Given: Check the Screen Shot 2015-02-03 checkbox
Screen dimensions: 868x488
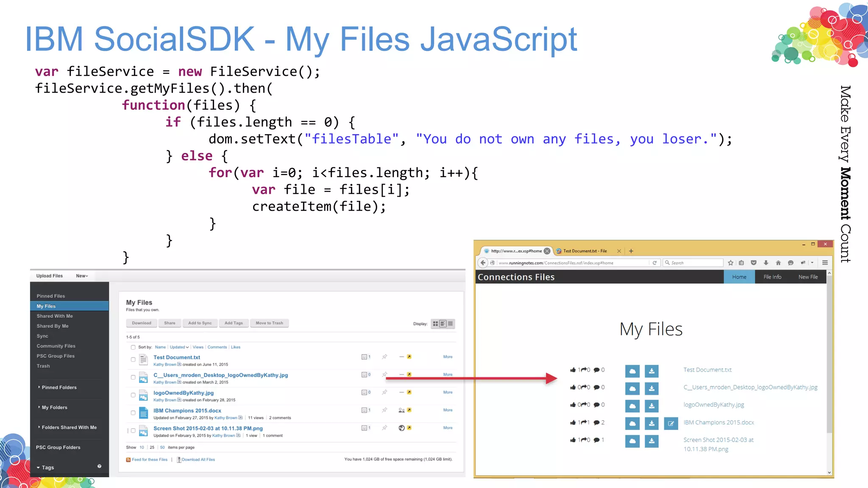Looking at the screenshot, I should tap(133, 431).
